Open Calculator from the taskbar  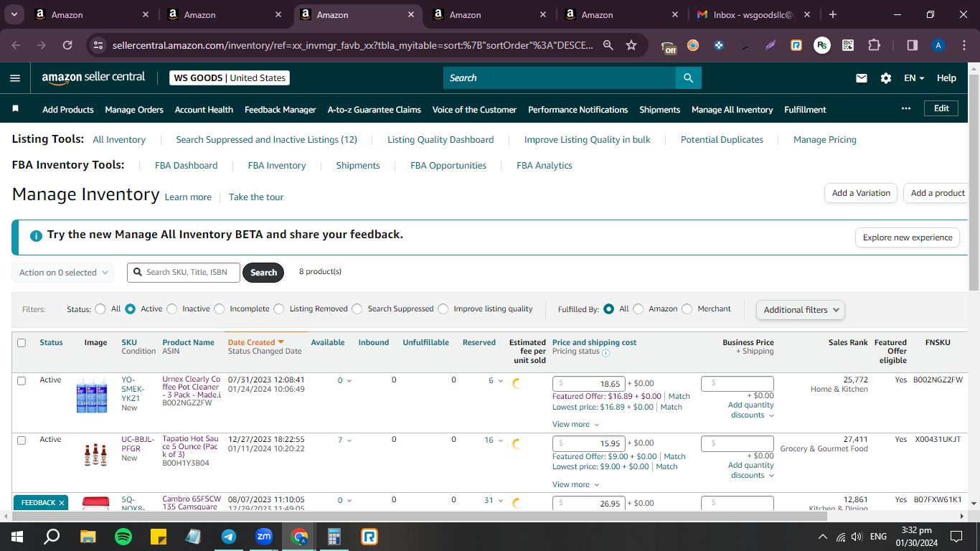pos(334,536)
